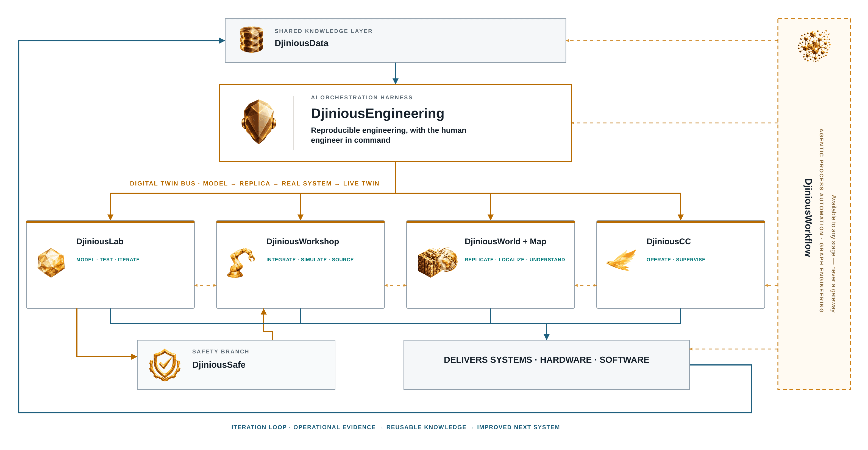Click the DjiniousSafe title

(219, 365)
